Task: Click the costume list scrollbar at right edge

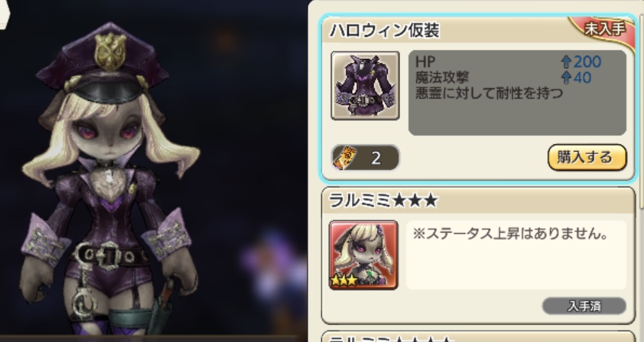Action: 641,111
